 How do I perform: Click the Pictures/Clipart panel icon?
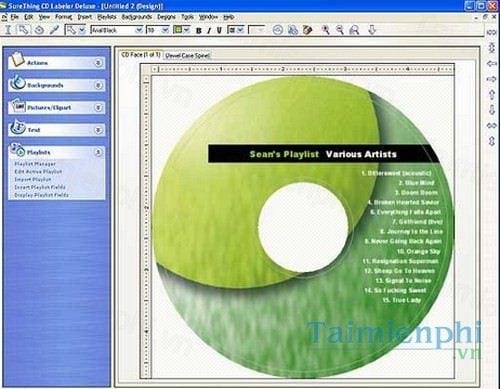coord(19,106)
